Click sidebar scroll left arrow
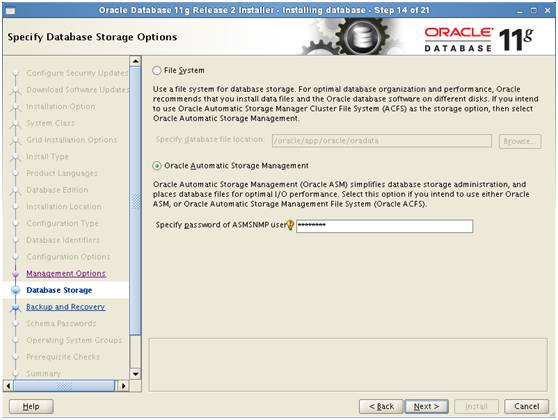The width and height of the screenshot is (558, 420). pyautogui.click(x=8, y=385)
